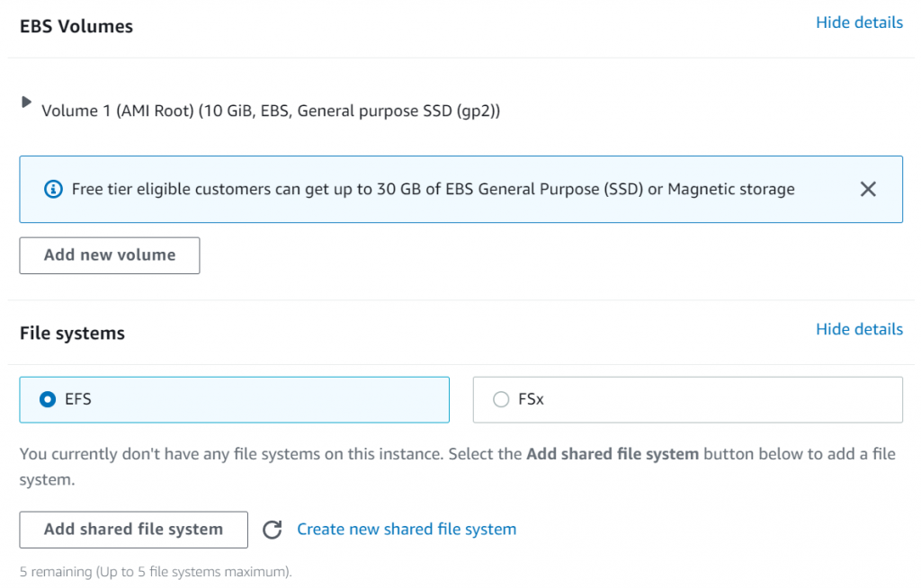Click Add new volume
The image size is (921, 588).
click(109, 255)
